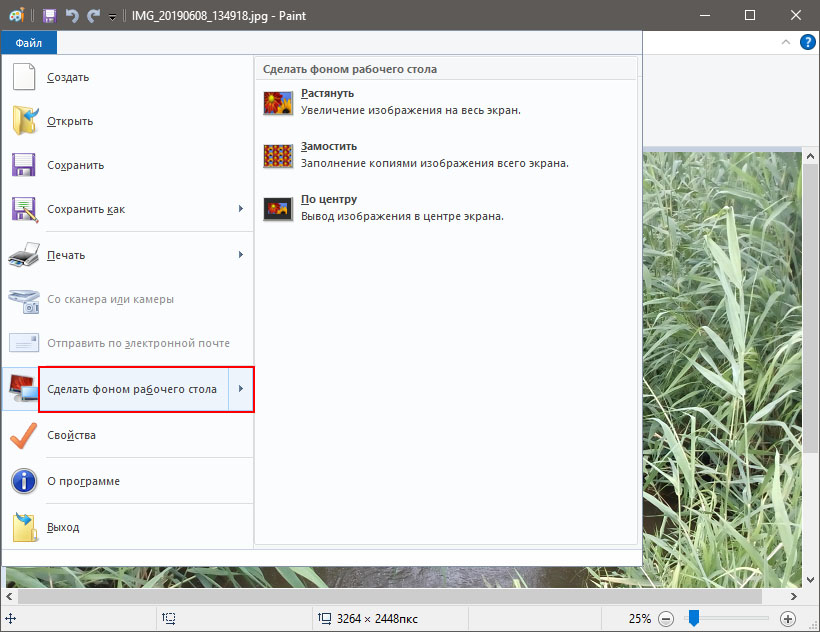Zoom in with the plus button
Image resolution: width=820 pixels, height=632 pixels.
788,619
